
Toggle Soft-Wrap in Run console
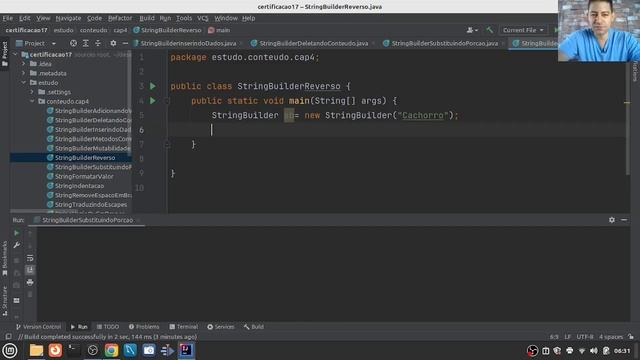[30, 258]
